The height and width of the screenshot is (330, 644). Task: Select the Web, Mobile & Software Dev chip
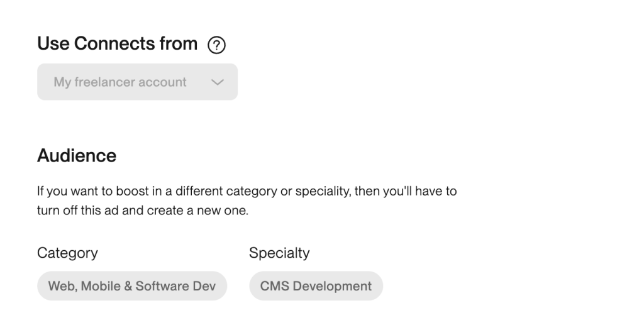click(132, 286)
